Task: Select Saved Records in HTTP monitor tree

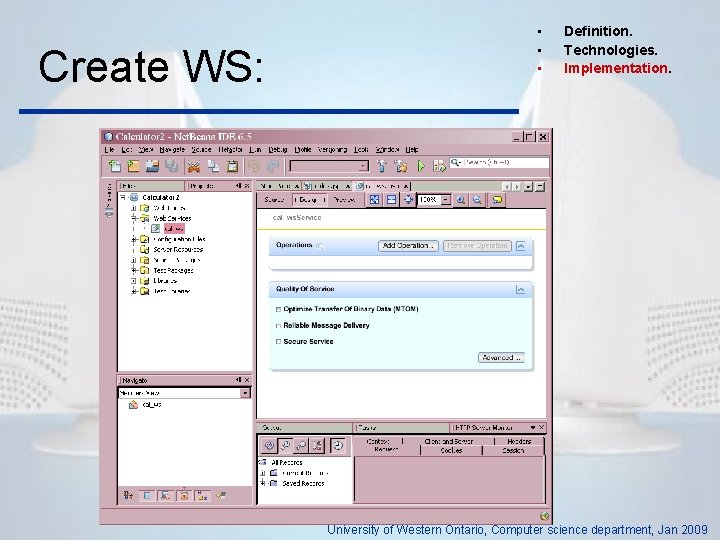Action: pyautogui.click(x=303, y=484)
